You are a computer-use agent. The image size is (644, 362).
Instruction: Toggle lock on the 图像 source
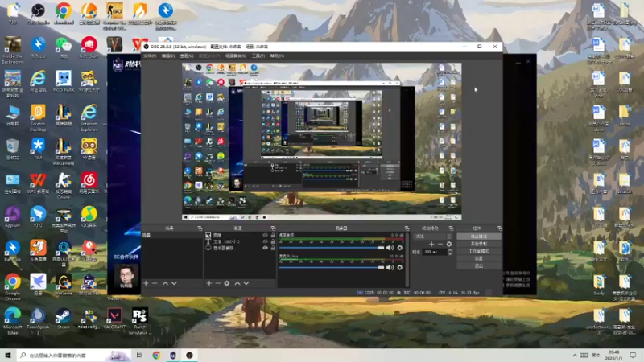click(x=273, y=235)
